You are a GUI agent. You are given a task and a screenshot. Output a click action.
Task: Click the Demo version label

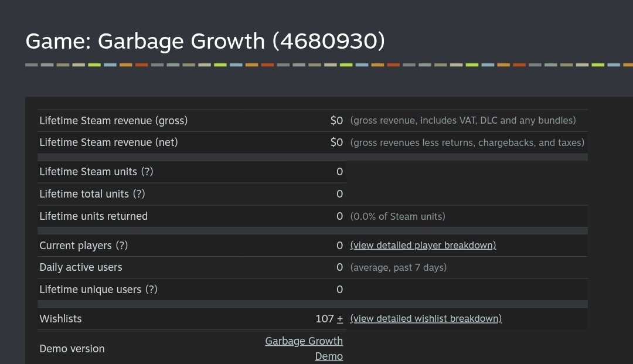(x=72, y=349)
